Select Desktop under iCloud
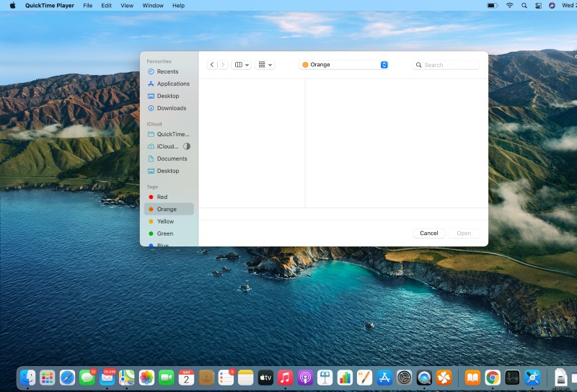 coord(169,171)
